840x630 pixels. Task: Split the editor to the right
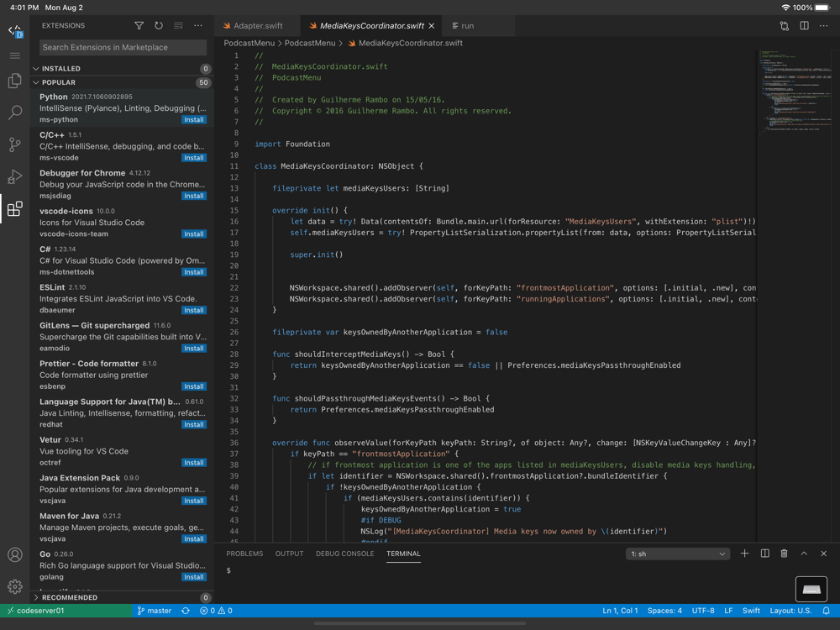804,26
